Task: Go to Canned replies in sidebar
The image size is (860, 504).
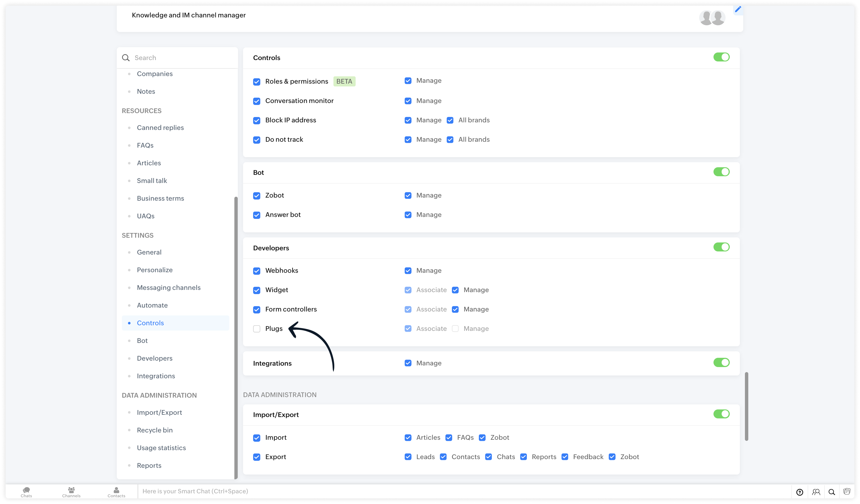Action: click(x=160, y=128)
